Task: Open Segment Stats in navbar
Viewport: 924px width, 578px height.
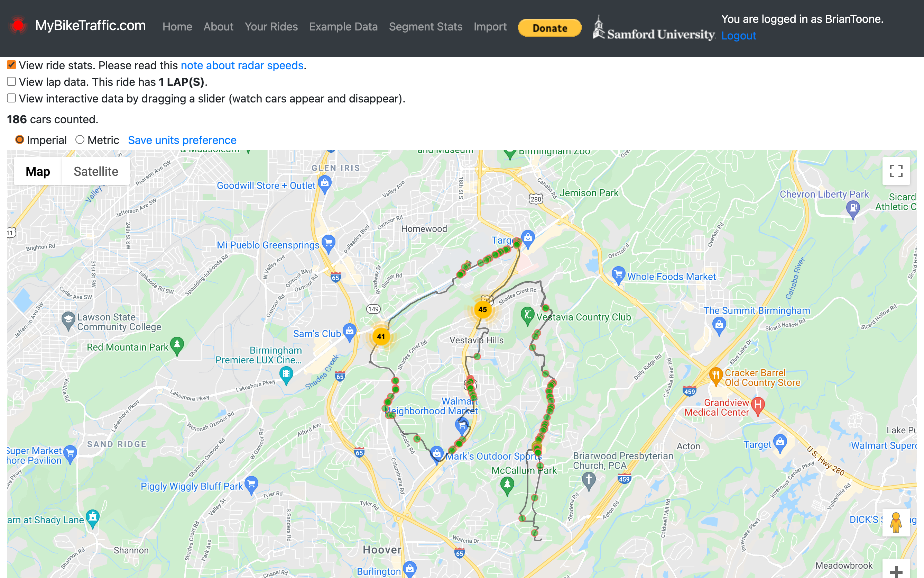Action: pos(425,27)
